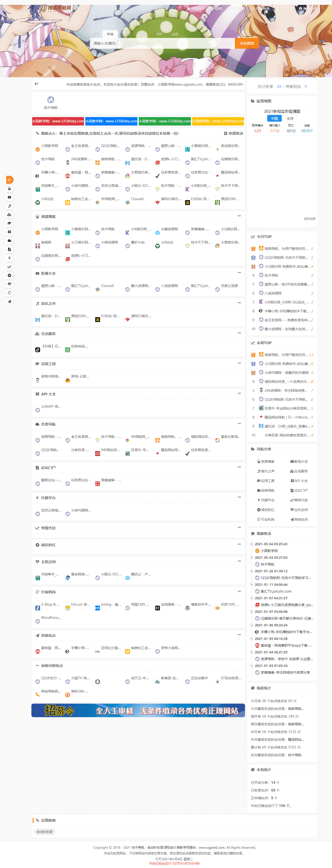
Task: Click the yen (代刷平台) sidebar icon
Action: [x=9, y=258]
